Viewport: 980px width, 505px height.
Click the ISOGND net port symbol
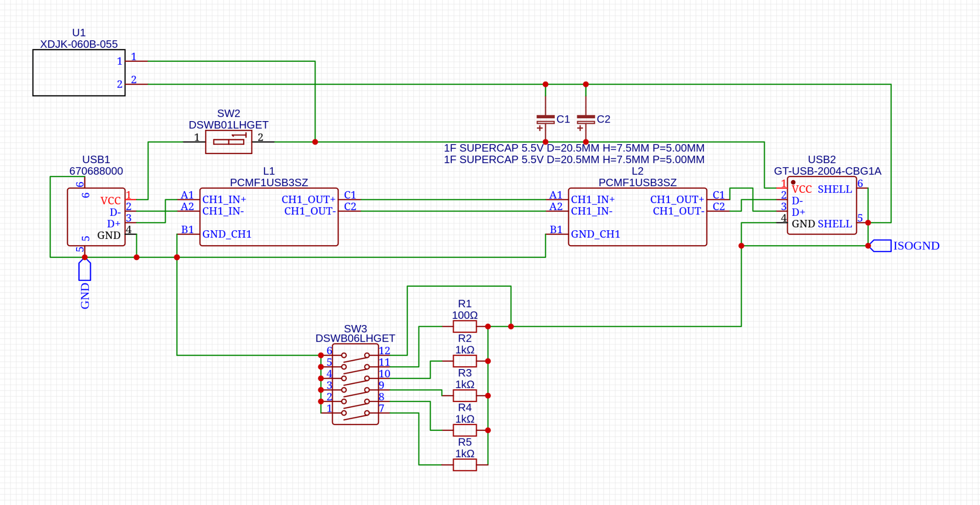coord(880,246)
